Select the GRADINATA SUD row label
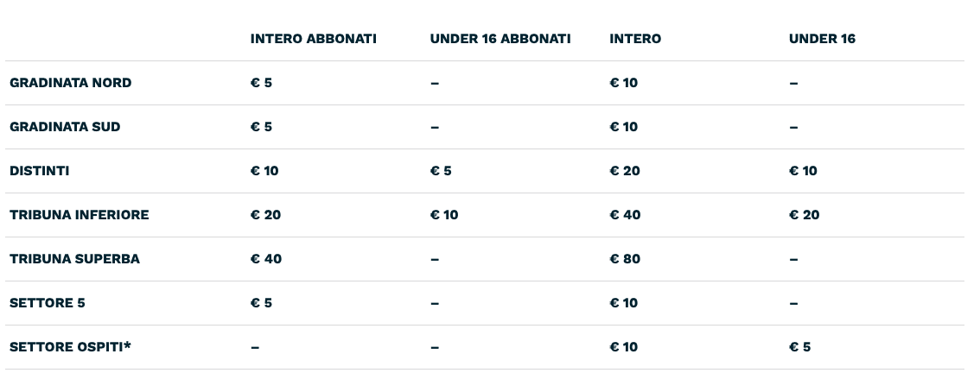Image resolution: width=980 pixels, height=373 pixels. [x=65, y=127]
